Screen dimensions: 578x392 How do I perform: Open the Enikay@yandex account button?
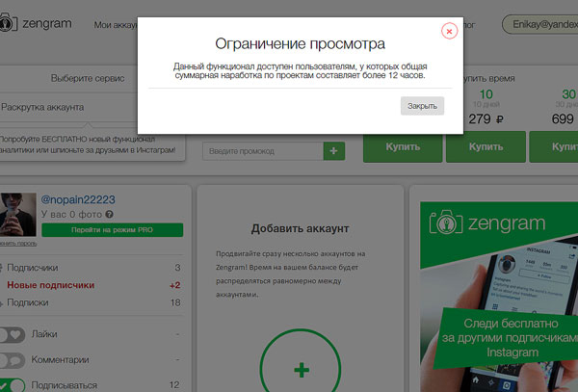coord(540,24)
